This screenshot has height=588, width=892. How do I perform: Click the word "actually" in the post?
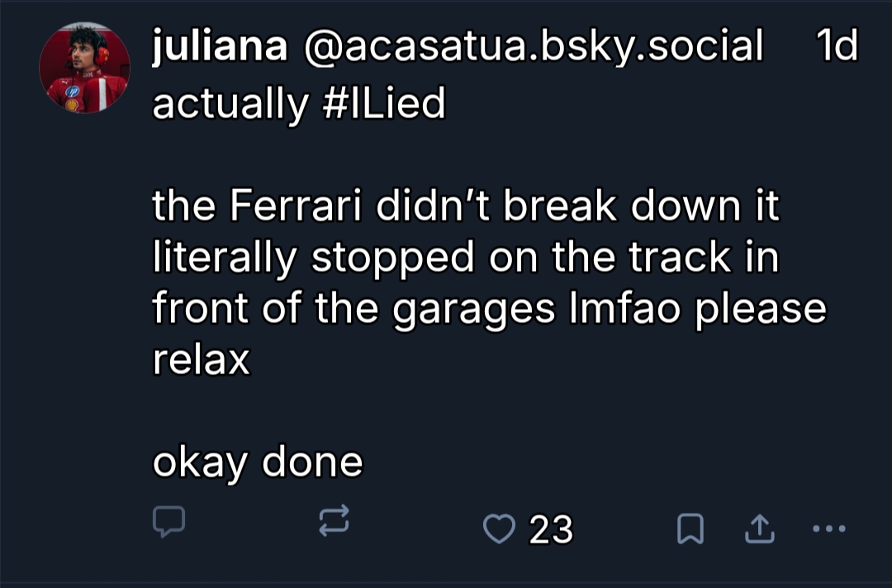(x=229, y=104)
